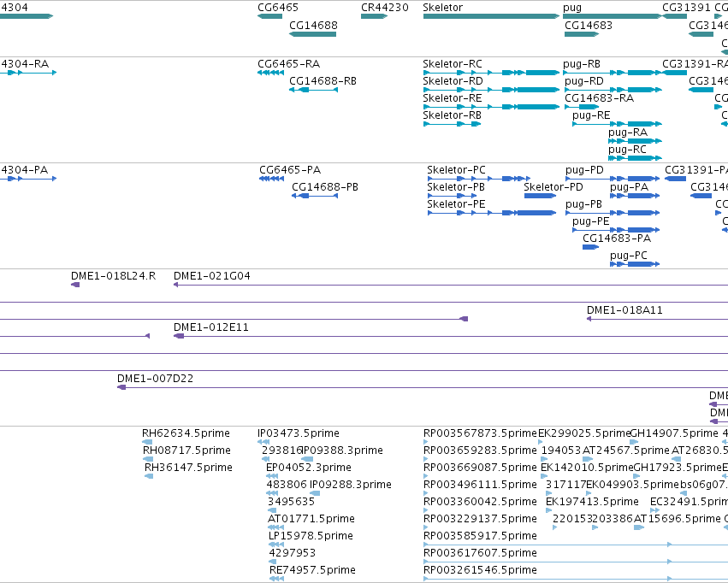Click the "LP15978.5prime" EST label
728x583 pixels.
[311, 536]
